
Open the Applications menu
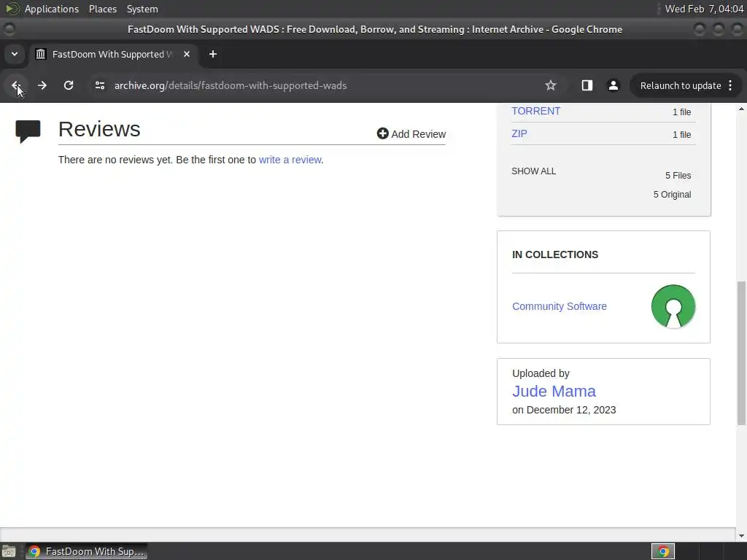[x=52, y=9]
